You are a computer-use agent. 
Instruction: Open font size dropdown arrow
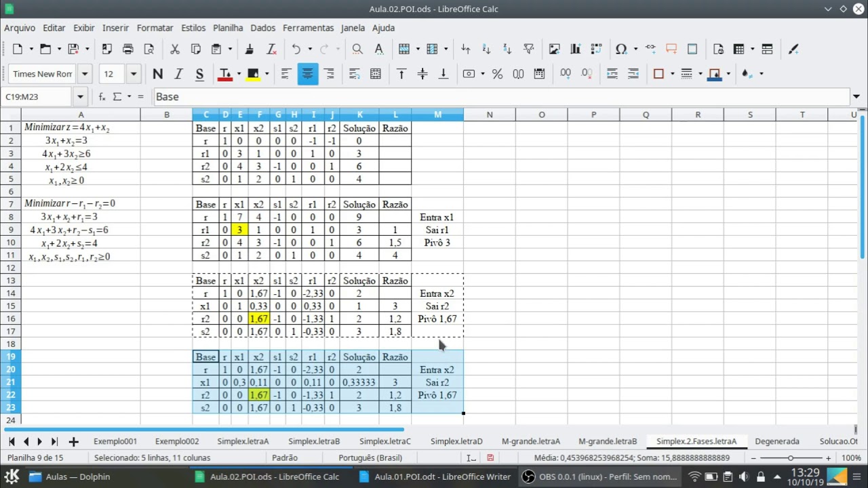(134, 74)
